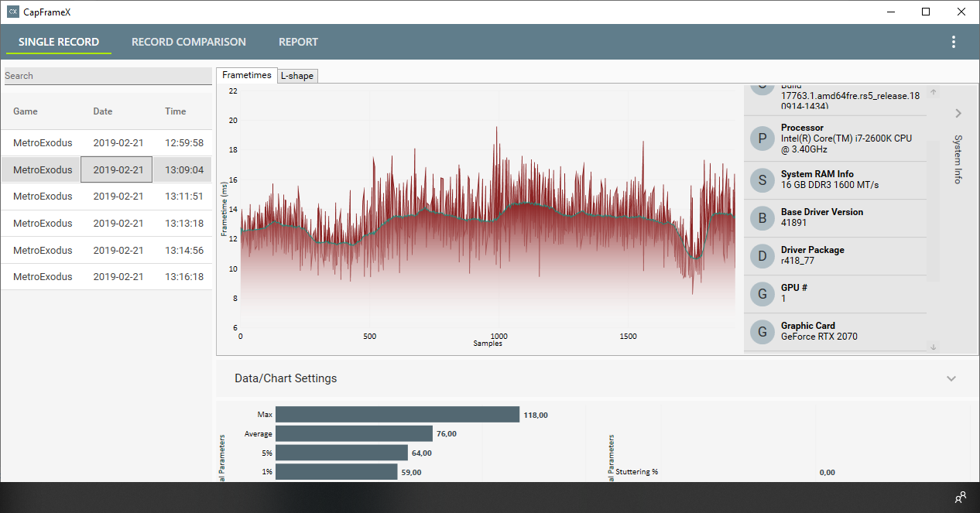The image size is (980, 513).
Task: Click the System RAM Info circle icon
Action: 762,180
